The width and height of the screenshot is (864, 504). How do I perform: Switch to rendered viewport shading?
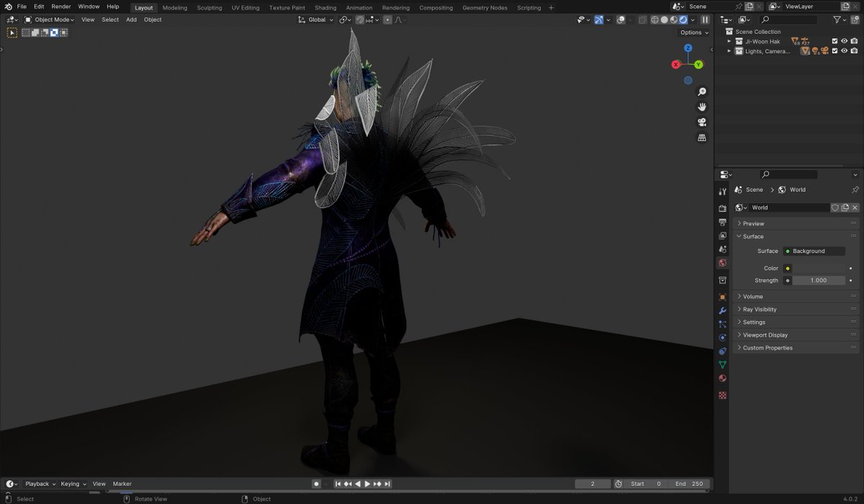(683, 19)
